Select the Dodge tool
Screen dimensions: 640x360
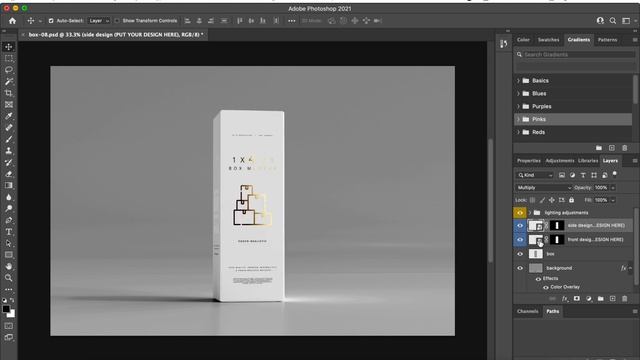(9, 209)
